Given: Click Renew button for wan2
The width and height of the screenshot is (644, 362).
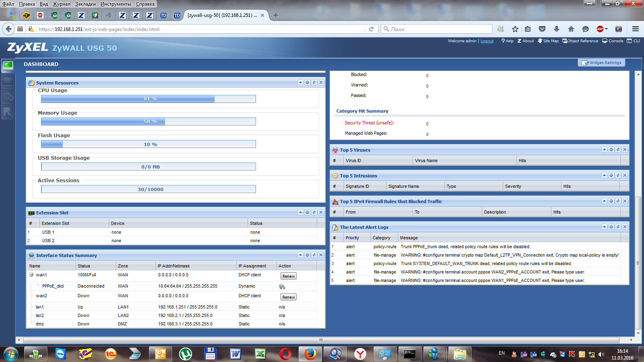Looking at the screenshot, I should tap(288, 297).
